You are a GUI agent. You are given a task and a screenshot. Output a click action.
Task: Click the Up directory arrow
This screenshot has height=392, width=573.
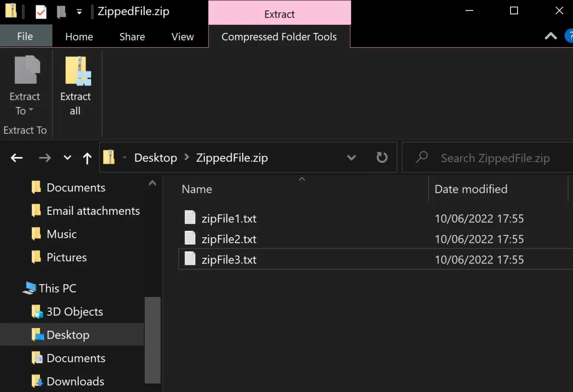click(x=87, y=158)
